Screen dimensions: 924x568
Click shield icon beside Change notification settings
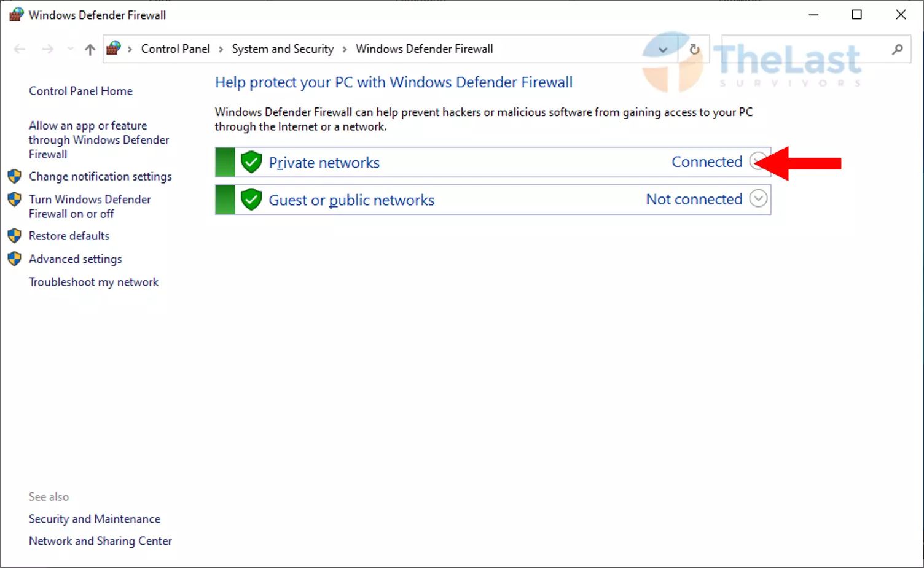[x=15, y=177]
